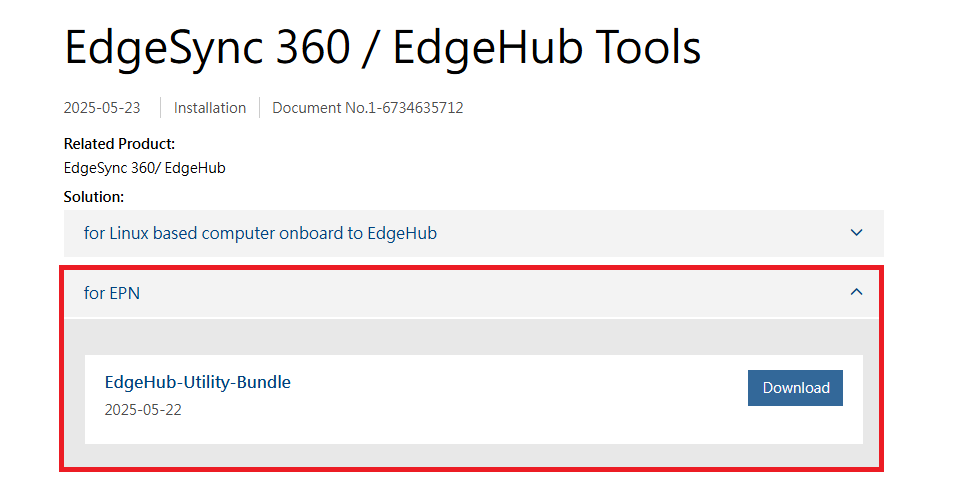Open 'for Linux based computer onboard to EdgeHub'
This screenshot has height=497, width=956.
[260, 233]
